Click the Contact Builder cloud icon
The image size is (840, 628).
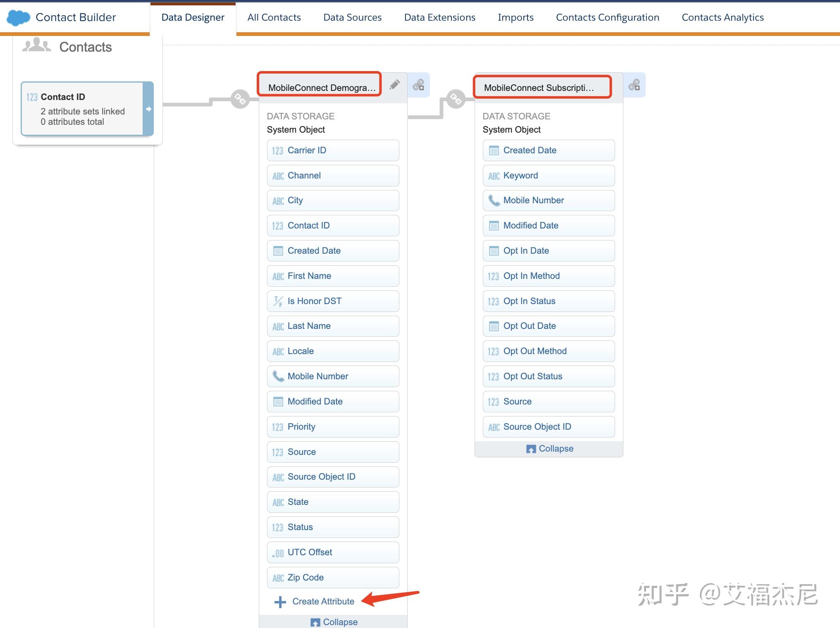(18, 17)
